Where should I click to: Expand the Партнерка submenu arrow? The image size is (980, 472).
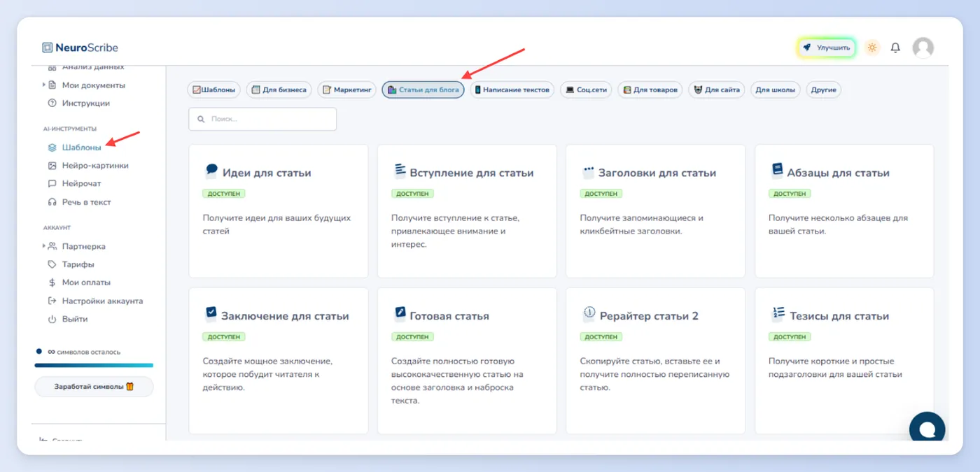pos(43,246)
